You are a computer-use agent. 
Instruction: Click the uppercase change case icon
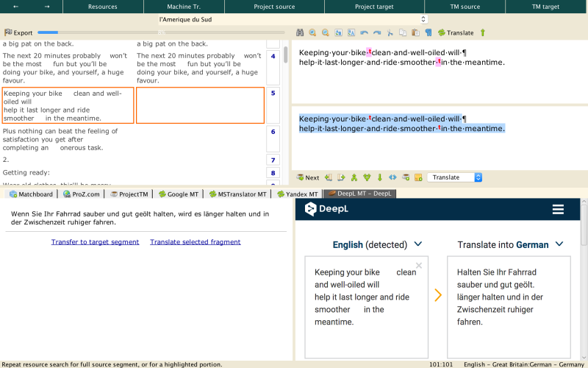[x=351, y=32]
